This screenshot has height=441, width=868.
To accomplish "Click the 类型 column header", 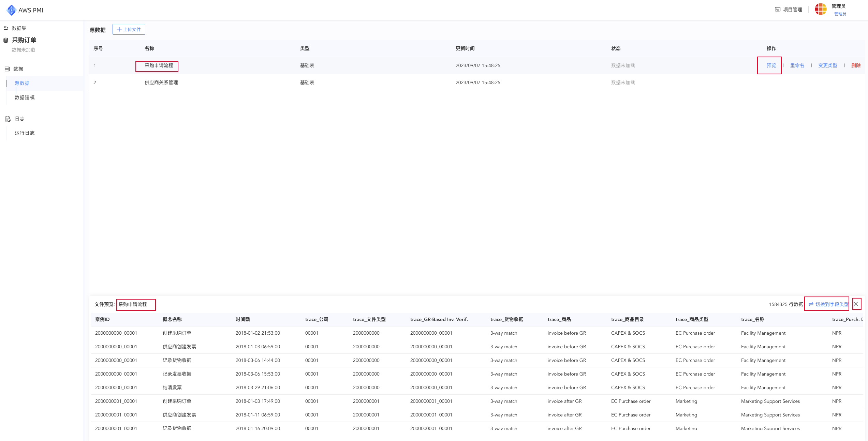I will [305, 48].
